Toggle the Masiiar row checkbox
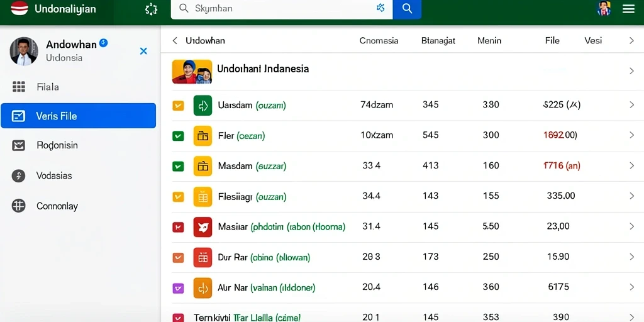The height and width of the screenshot is (322, 644). (178, 227)
